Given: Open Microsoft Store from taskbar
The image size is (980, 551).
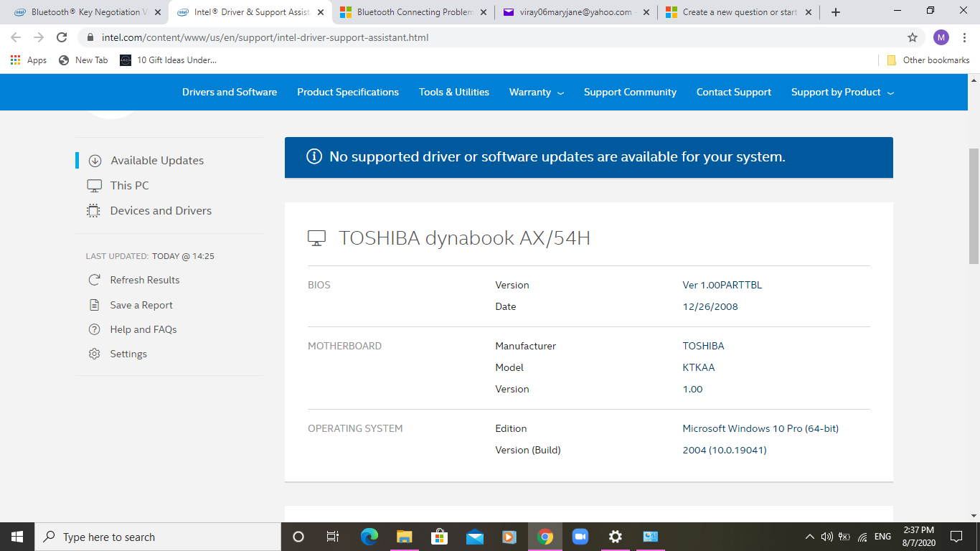Looking at the screenshot, I should click(439, 537).
